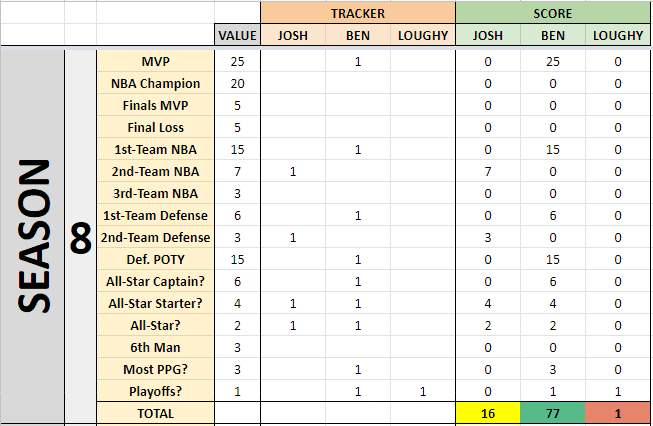Select the MVP row label
The image size is (653, 426).
[155, 61]
